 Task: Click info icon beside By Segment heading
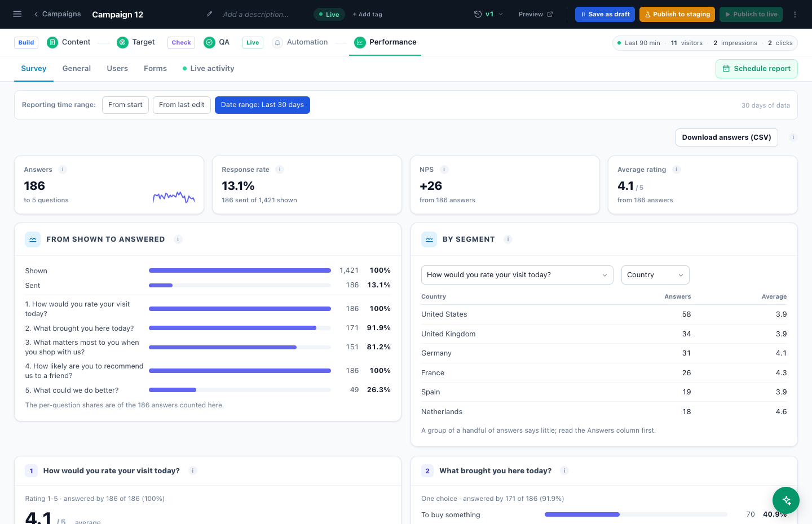click(508, 239)
